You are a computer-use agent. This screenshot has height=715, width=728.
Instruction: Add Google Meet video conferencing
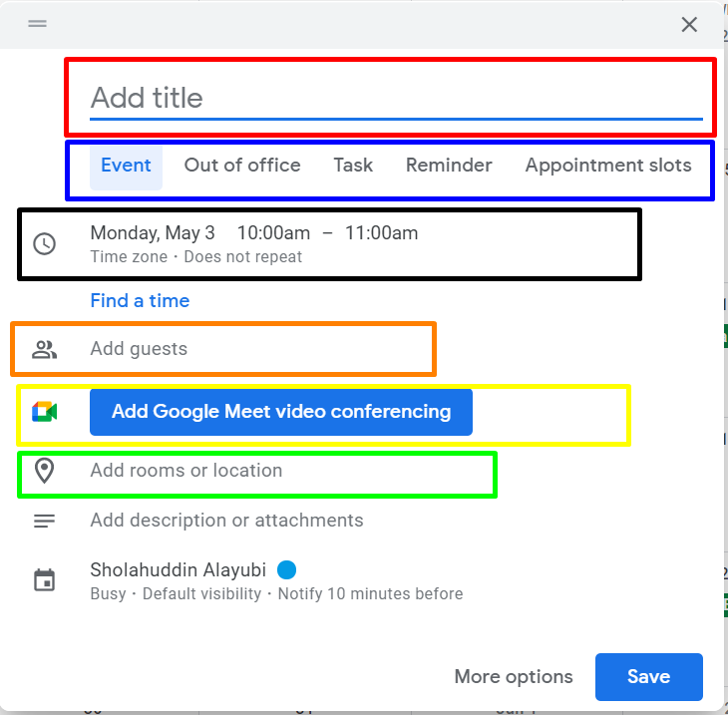pos(281,412)
